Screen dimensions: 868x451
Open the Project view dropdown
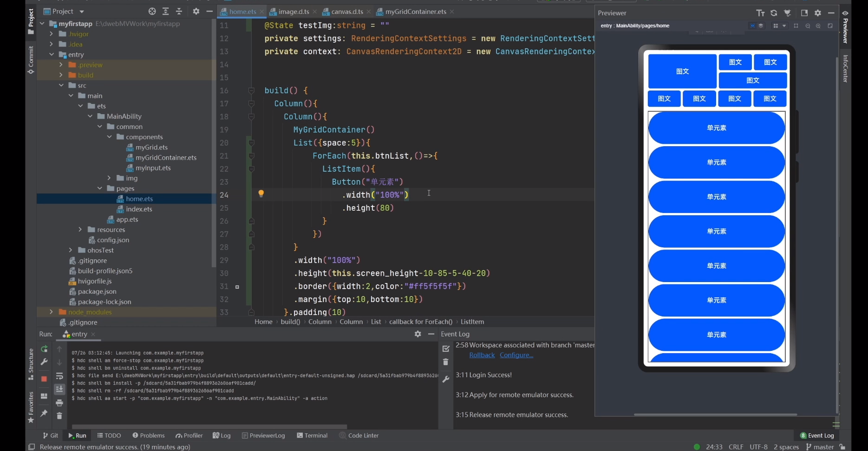[82, 12]
